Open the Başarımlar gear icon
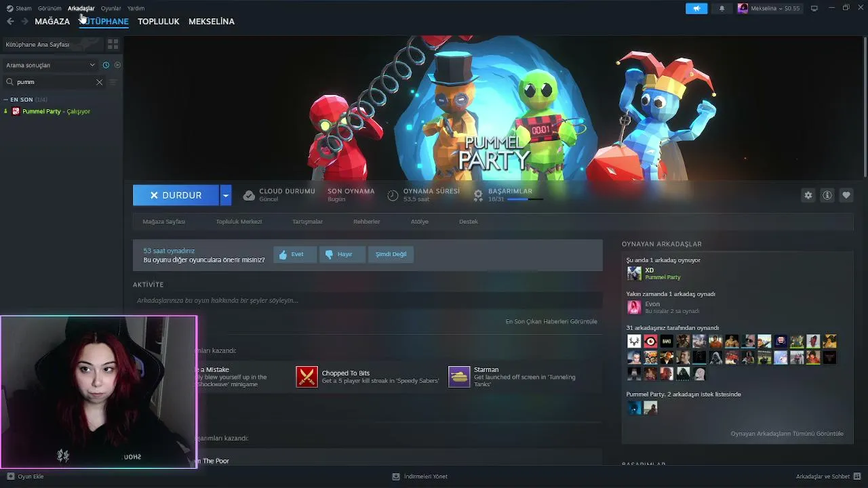The width and height of the screenshot is (868, 488). (478, 195)
